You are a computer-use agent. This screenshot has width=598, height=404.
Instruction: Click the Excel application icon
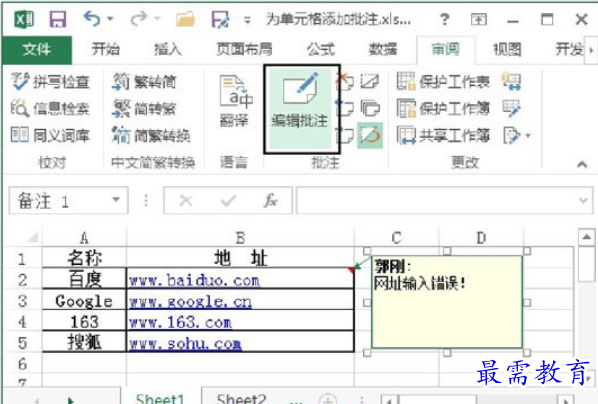24,19
